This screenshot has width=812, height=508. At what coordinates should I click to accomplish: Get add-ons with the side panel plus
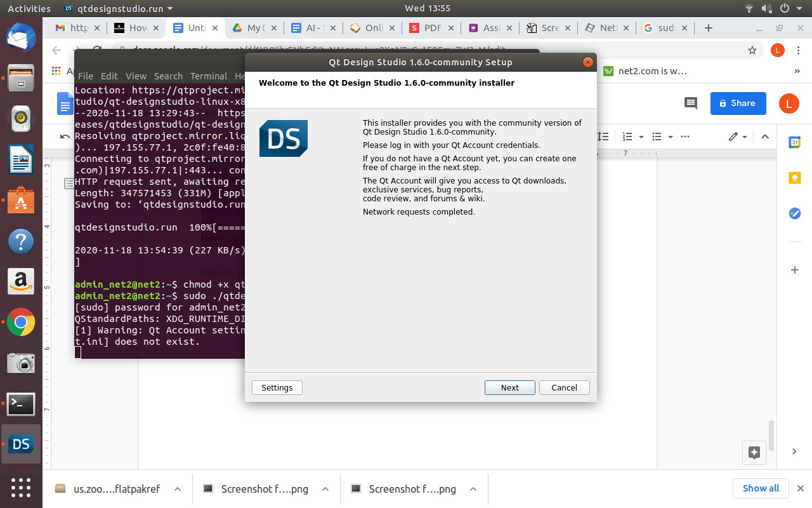[794, 270]
